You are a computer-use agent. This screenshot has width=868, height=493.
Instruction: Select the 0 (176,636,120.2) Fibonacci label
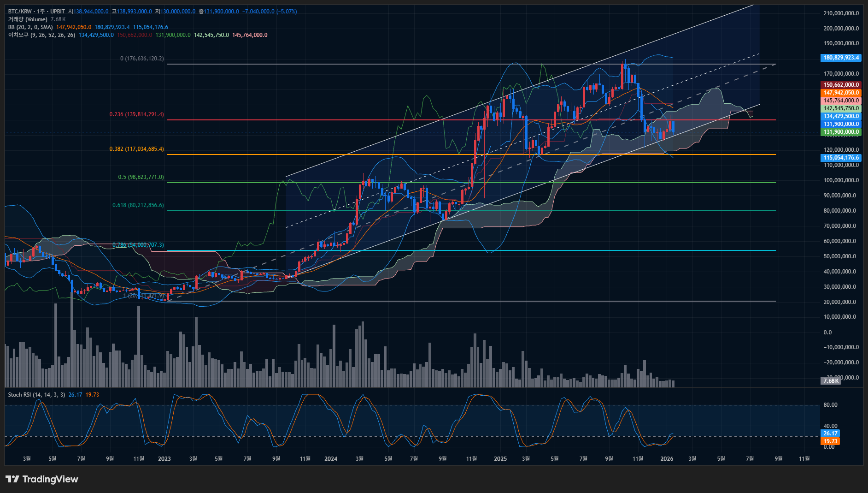pyautogui.click(x=142, y=59)
